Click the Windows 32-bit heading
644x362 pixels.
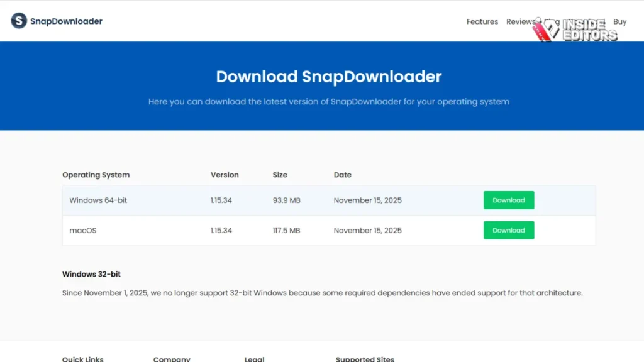pyautogui.click(x=92, y=274)
